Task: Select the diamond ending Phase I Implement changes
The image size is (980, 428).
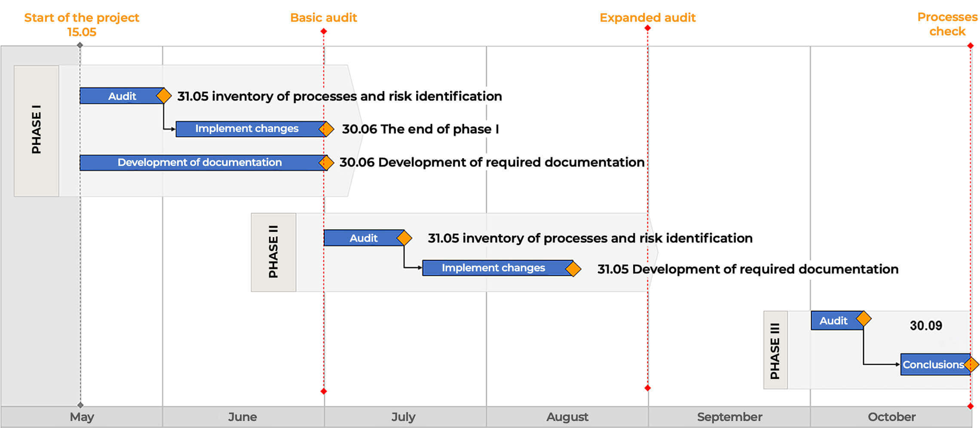Action: click(x=326, y=129)
